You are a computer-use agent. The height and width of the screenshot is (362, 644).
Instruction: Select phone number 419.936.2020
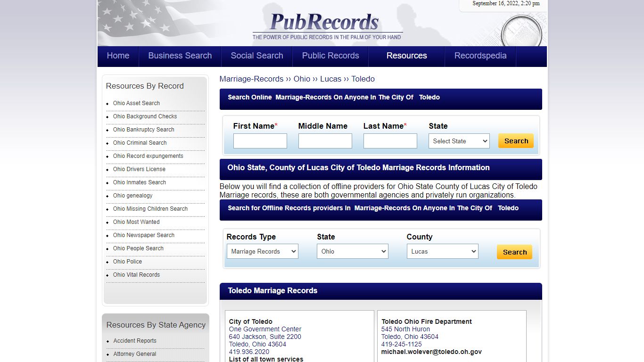[249, 352]
